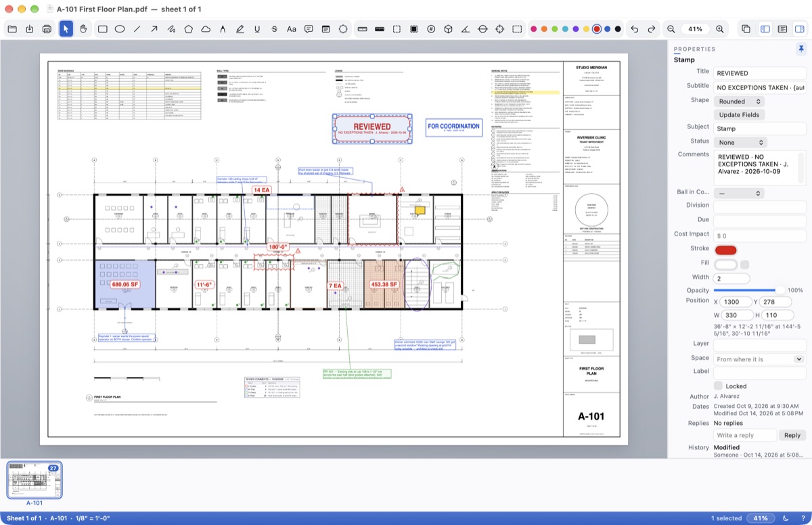This screenshot has height=525, width=812.
Task: Select the underline text tool
Action: point(257,29)
